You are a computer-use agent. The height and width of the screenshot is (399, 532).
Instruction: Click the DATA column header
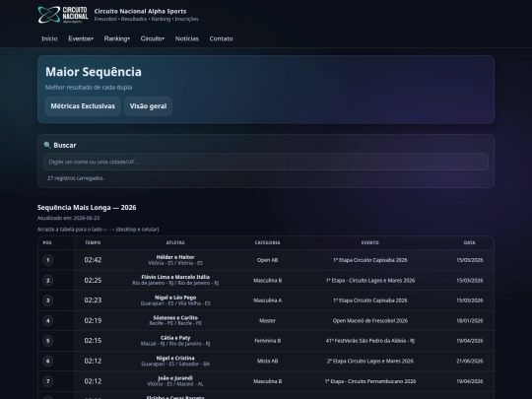click(470, 242)
